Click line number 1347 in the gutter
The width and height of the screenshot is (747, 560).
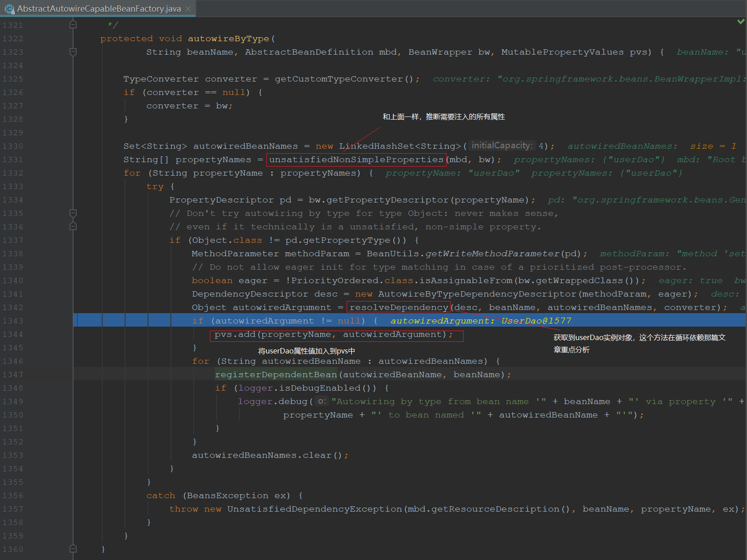pyautogui.click(x=13, y=375)
